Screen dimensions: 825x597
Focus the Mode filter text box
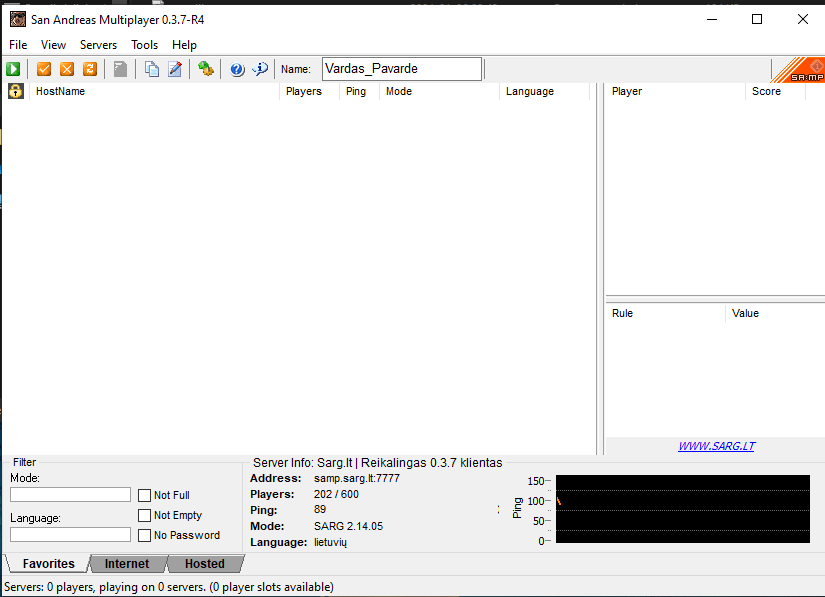coord(71,494)
